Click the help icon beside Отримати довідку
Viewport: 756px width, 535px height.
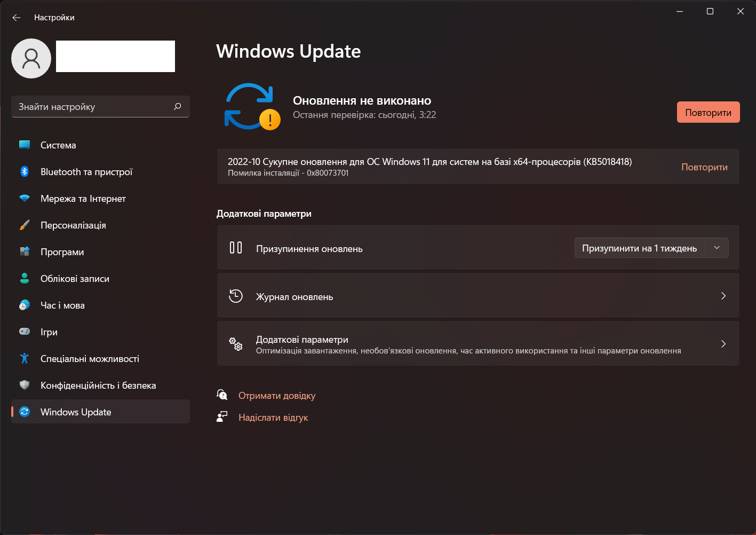(x=222, y=395)
